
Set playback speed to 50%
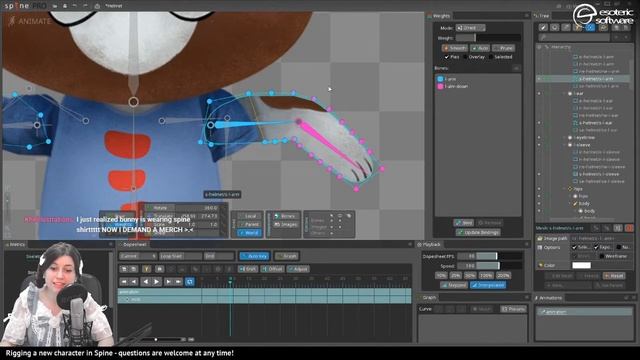tap(470, 276)
